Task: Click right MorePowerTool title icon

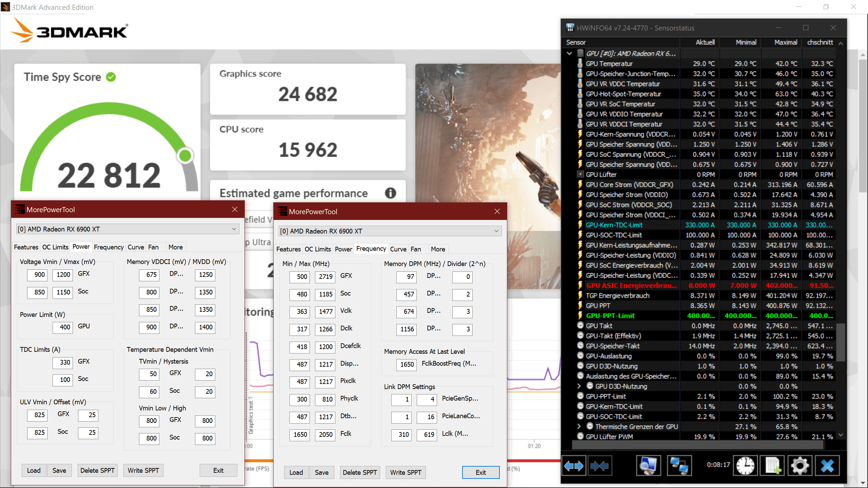Action: [282, 211]
